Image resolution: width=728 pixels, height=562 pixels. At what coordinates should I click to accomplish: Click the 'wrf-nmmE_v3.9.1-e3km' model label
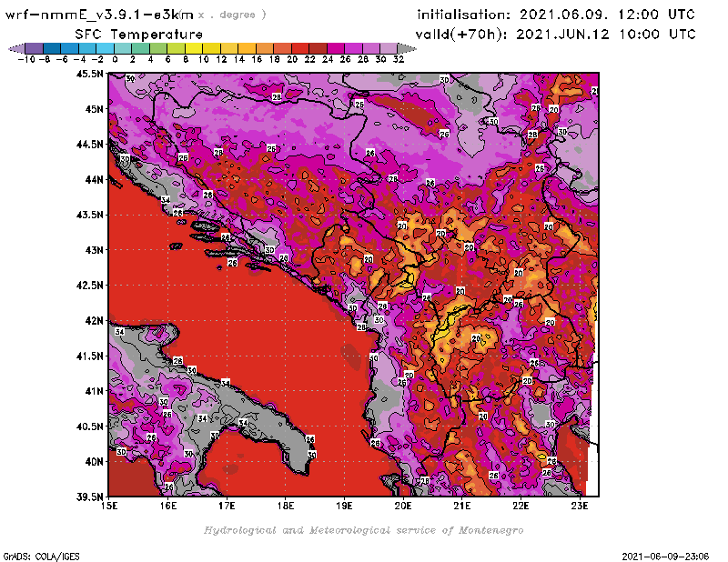(99, 15)
